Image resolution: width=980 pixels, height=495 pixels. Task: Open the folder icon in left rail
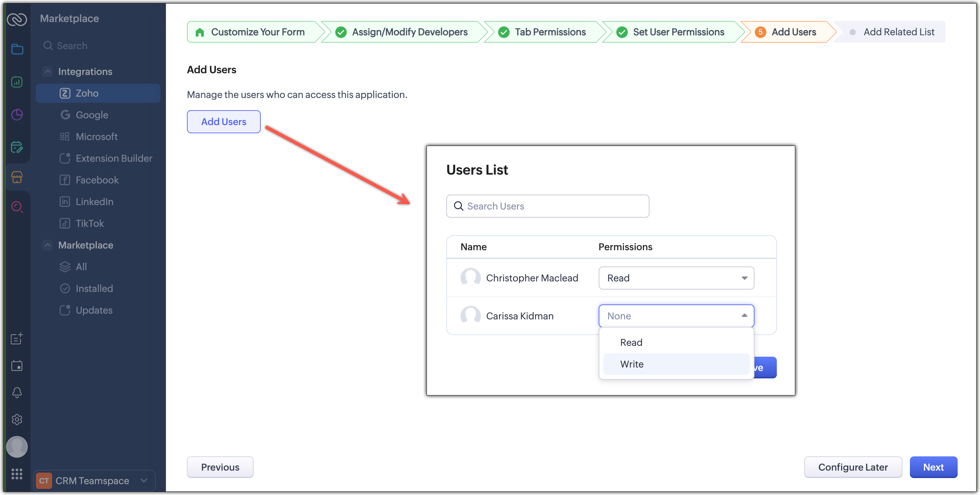click(x=17, y=49)
